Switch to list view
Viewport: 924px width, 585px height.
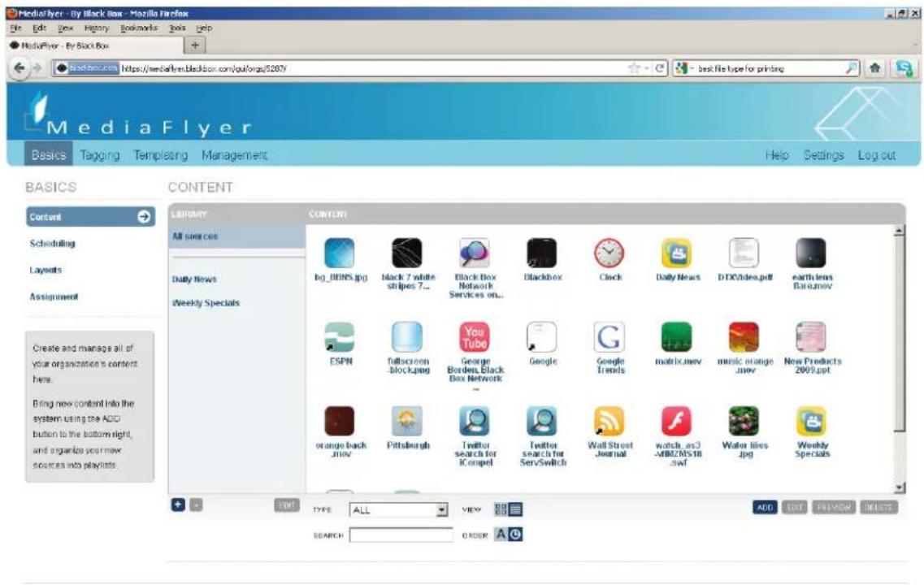coord(515,509)
